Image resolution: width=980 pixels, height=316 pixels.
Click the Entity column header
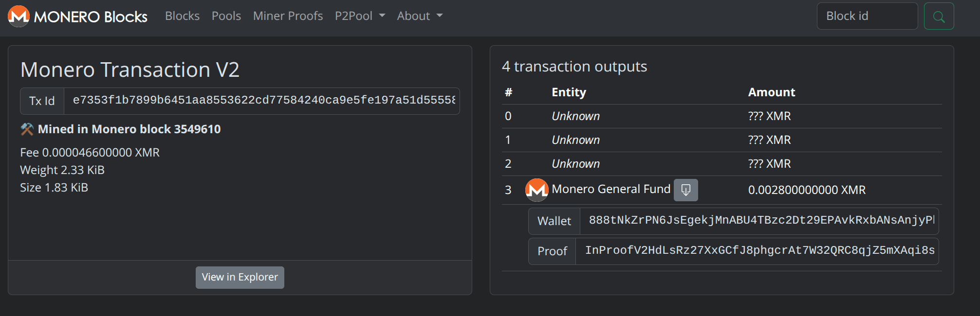click(569, 92)
